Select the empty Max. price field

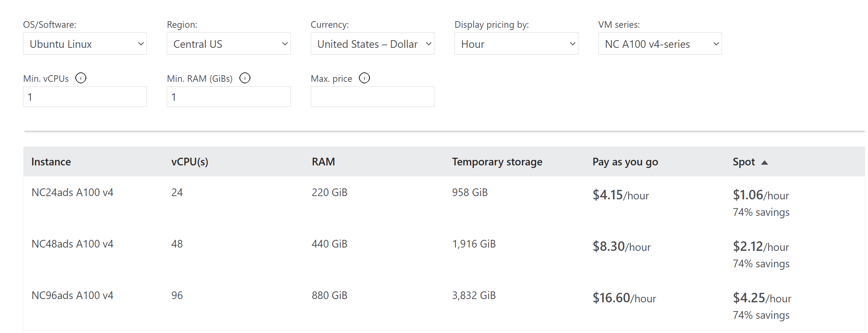click(x=372, y=97)
